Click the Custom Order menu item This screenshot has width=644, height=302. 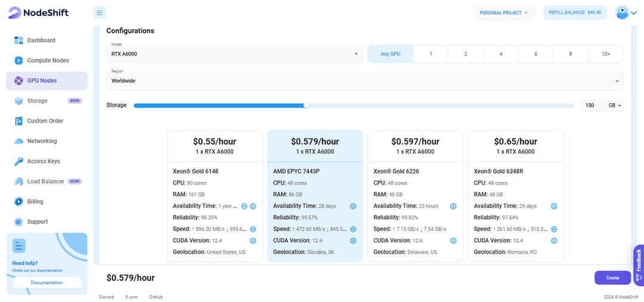coord(47,121)
